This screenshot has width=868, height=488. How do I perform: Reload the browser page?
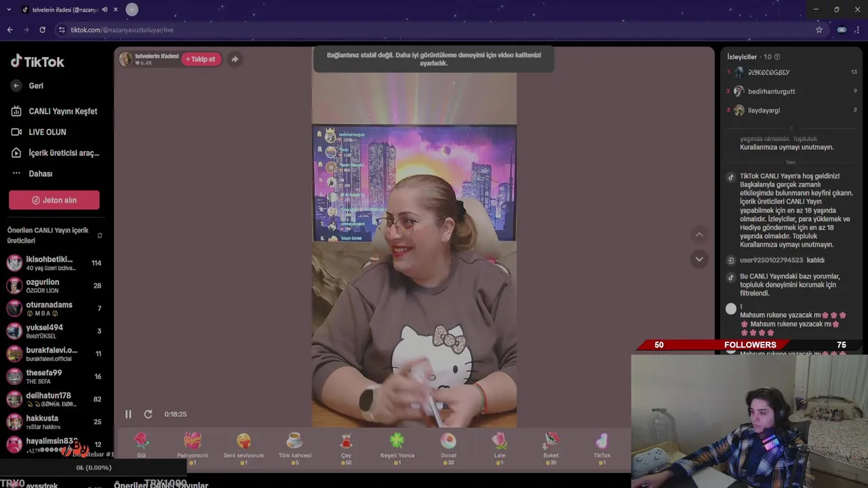pyautogui.click(x=42, y=30)
